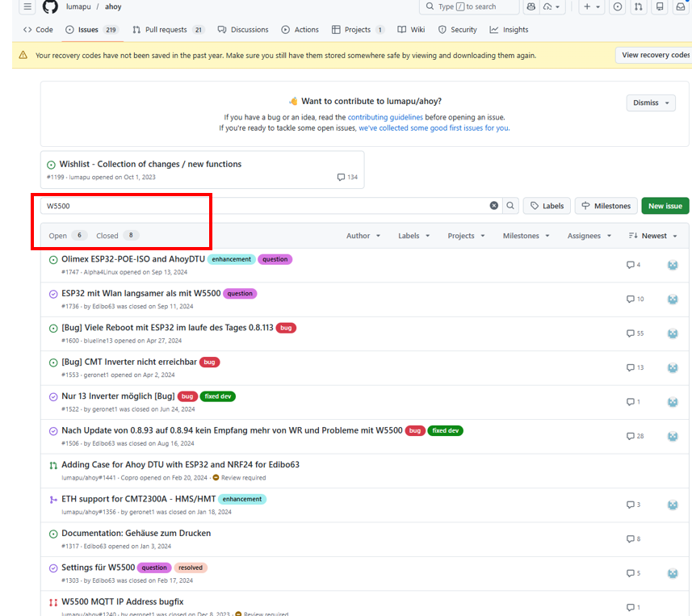Open comments on the Settings für W5500 issue
692x616 pixels.
[633, 573]
